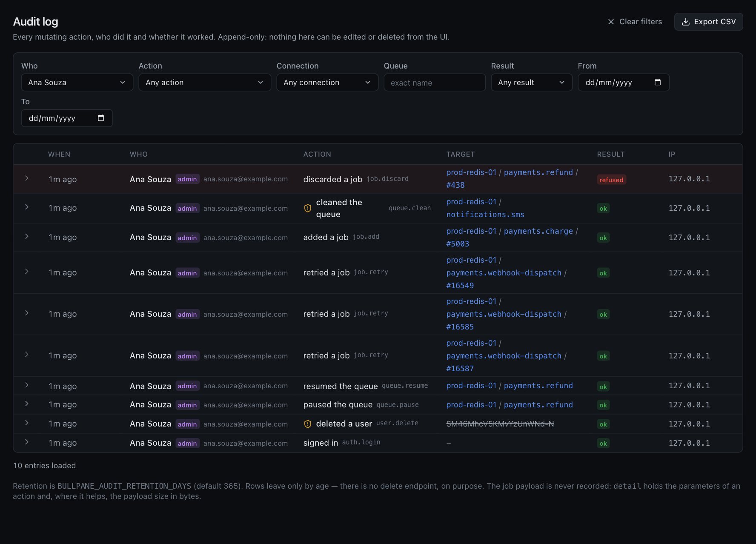
Task: Open job #16585 link
Action: click(460, 327)
